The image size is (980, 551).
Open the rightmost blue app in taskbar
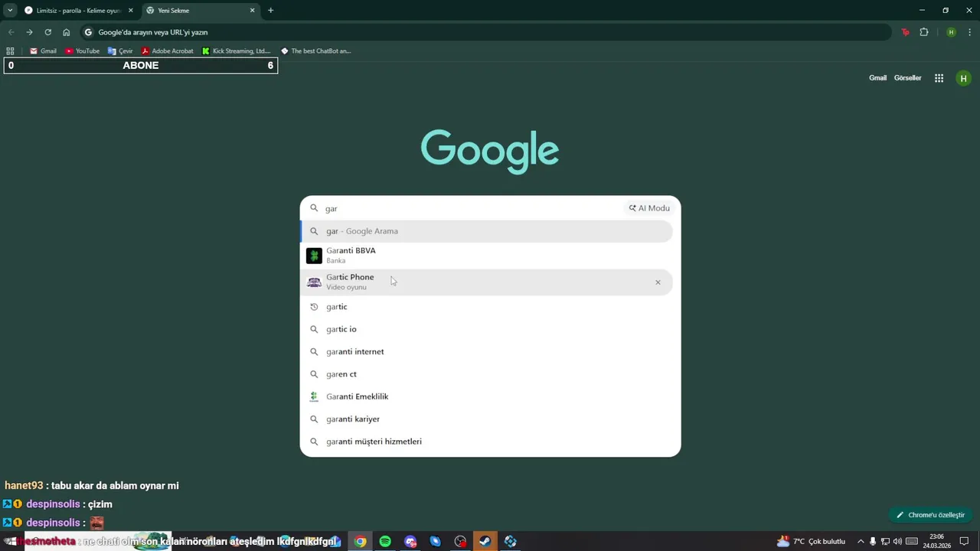pyautogui.click(x=510, y=541)
